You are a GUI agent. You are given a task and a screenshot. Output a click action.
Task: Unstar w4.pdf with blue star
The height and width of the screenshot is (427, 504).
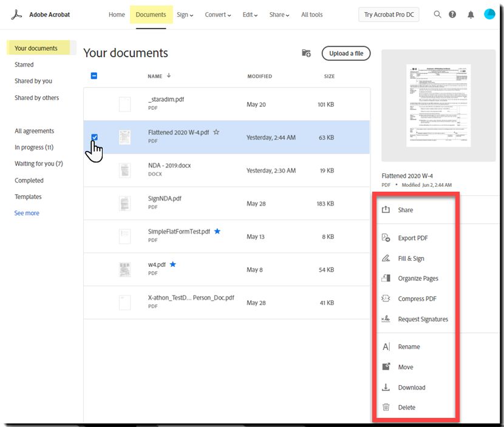[173, 264]
